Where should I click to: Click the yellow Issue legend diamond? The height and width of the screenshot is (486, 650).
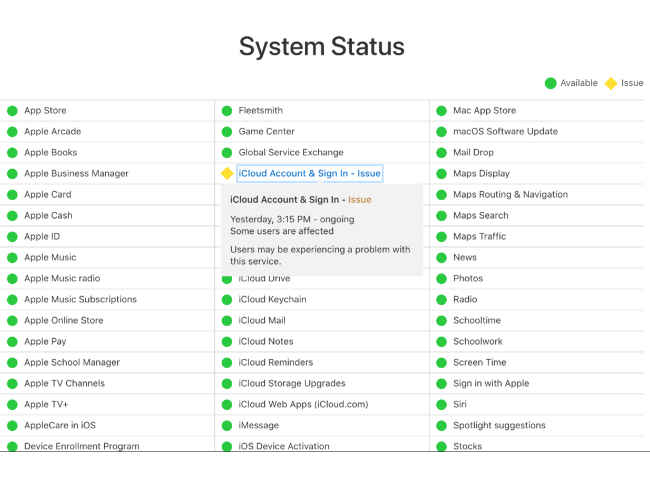(x=611, y=83)
